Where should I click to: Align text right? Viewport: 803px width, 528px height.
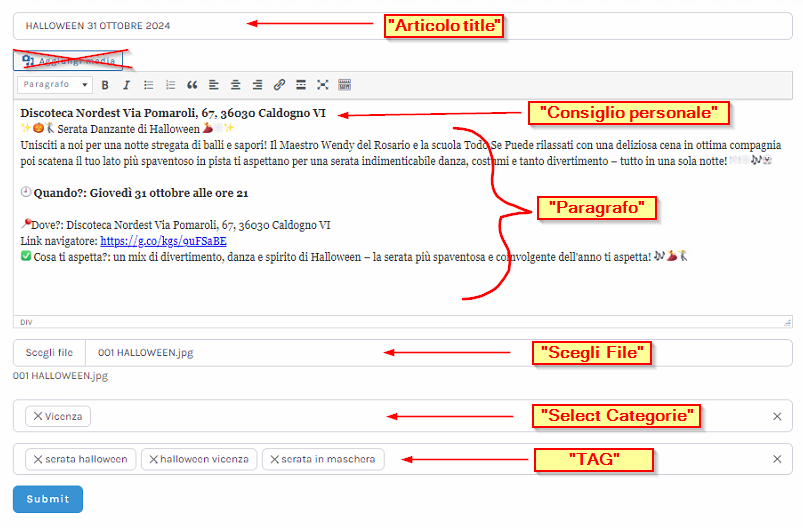[x=257, y=85]
